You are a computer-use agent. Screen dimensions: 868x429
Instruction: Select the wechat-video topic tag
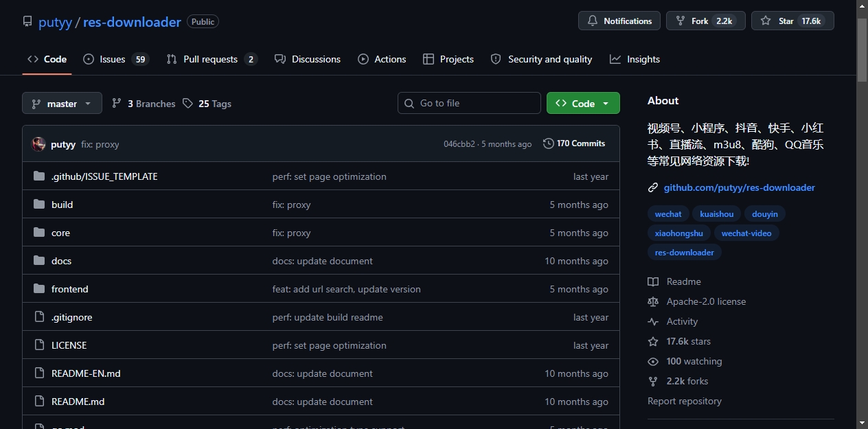coord(746,233)
